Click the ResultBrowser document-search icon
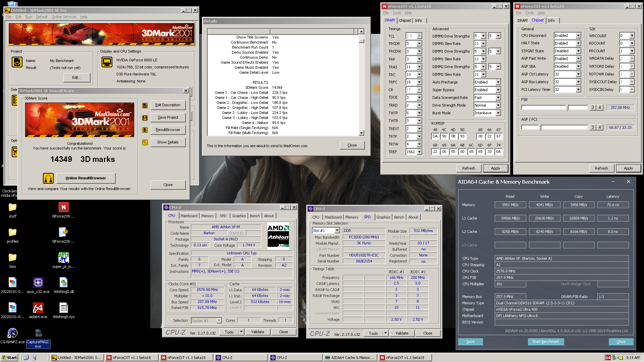Screen dimensions: 644x362 145,130
